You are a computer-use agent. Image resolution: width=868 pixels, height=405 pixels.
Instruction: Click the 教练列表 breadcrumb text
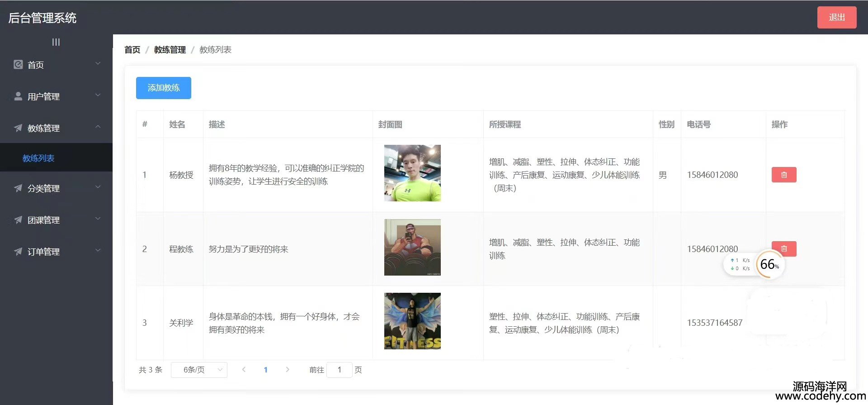pyautogui.click(x=216, y=50)
